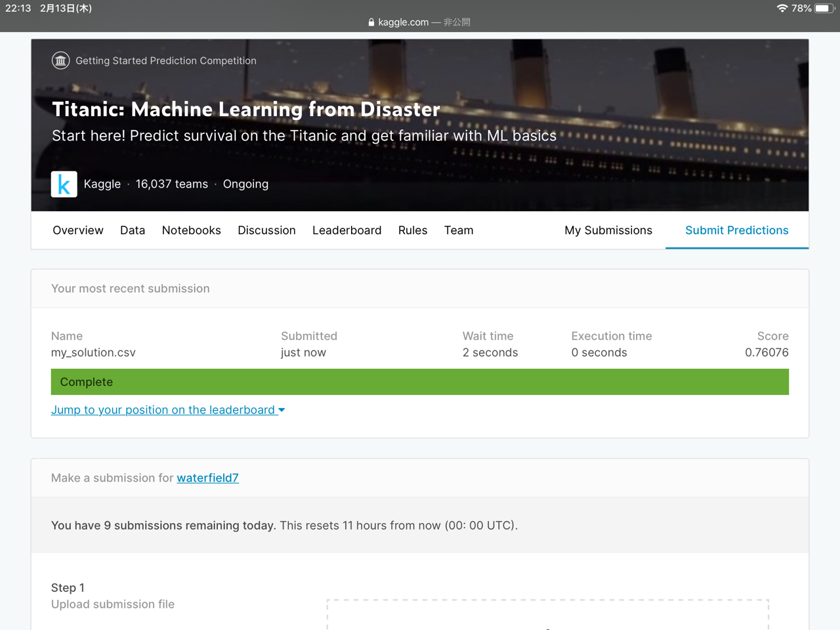Screen dimensions: 840x630
Task: Click the my_solution.csv file name
Action: coord(93,352)
